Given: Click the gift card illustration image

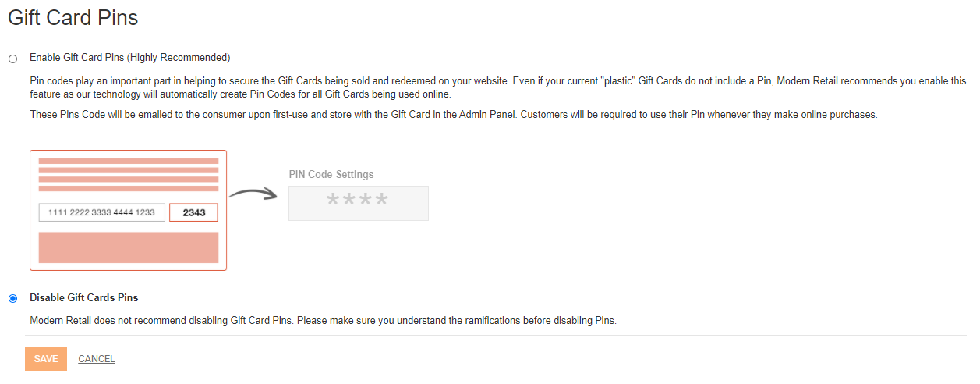Looking at the screenshot, I should pyautogui.click(x=229, y=210).
